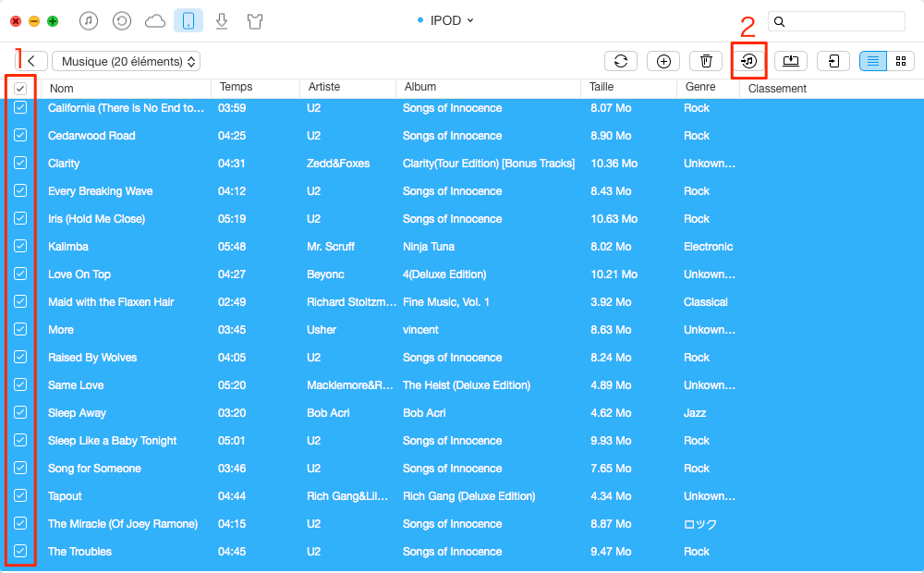Open the iCloud content icon
This screenshot has width=924, height=573.
[155, 21]
